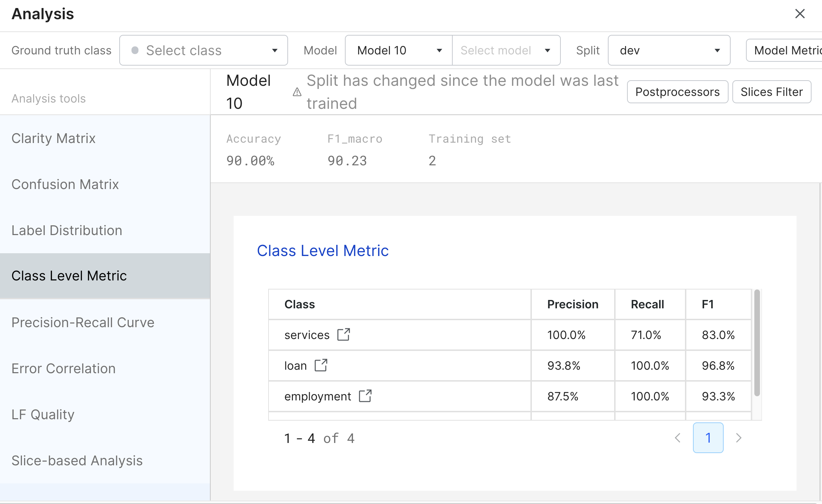Select Class Level Metric analysis tool

point(105,276)
